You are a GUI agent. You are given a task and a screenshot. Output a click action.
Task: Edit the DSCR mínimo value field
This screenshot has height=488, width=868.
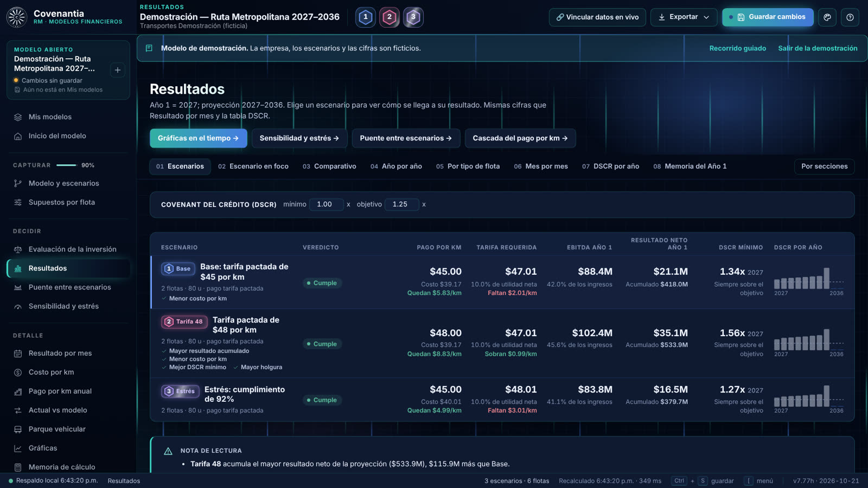pos(326,204)
